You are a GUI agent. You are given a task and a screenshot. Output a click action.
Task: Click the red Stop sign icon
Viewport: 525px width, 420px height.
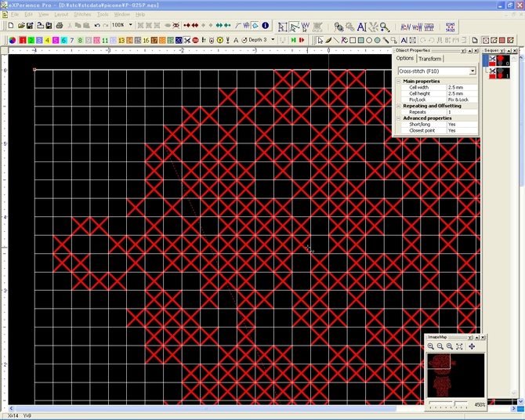pos(195,40)
